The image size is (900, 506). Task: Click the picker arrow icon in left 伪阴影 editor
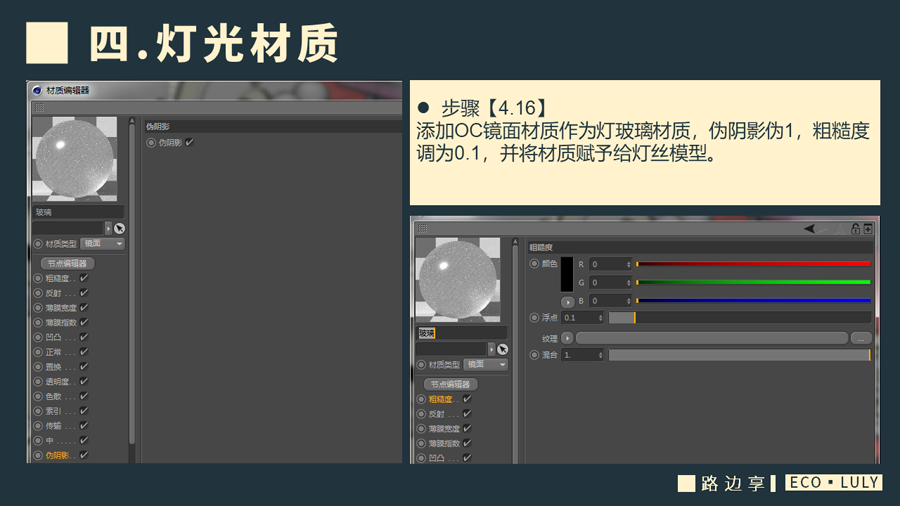[119, 228]
